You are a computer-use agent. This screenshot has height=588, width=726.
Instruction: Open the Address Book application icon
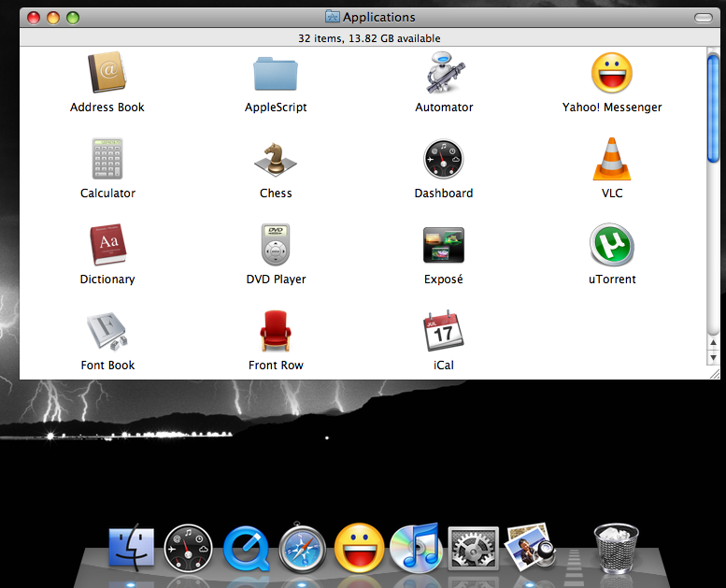coord(107,73)
